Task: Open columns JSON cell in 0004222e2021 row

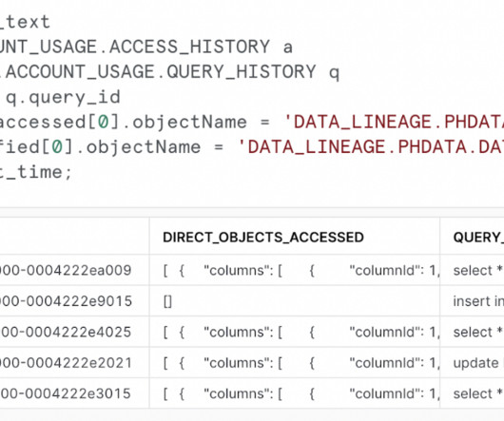Action: pos(295,363)
